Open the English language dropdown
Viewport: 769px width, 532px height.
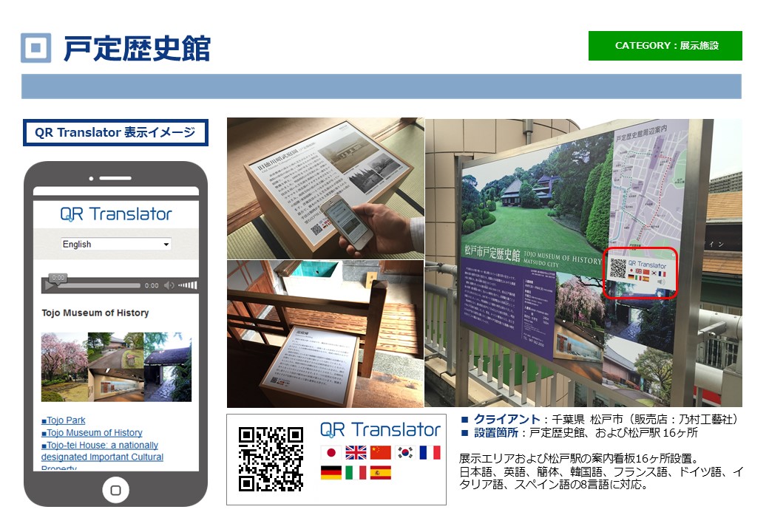point(116,244)
